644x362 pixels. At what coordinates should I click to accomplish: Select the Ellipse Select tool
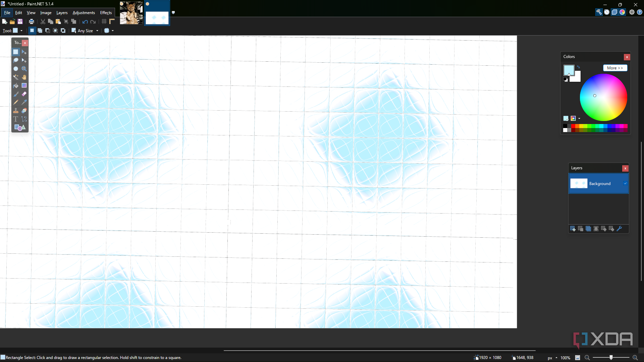pyautogui.click(x=16, y=69)
